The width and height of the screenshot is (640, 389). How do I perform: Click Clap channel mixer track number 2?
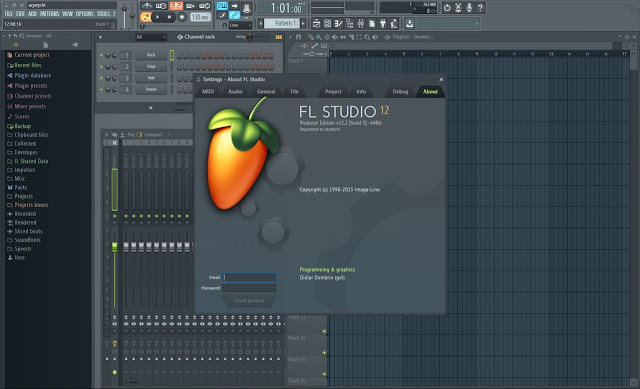tap(126, 66)
